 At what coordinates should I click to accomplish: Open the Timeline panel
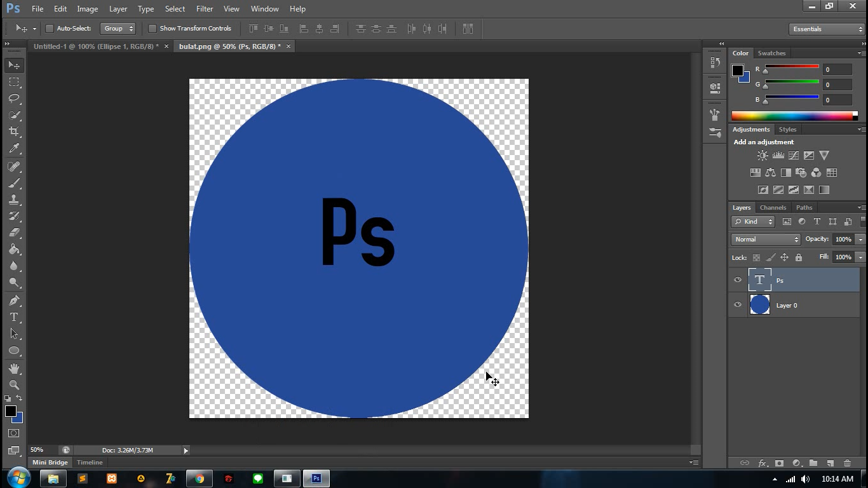coord(90,463)
